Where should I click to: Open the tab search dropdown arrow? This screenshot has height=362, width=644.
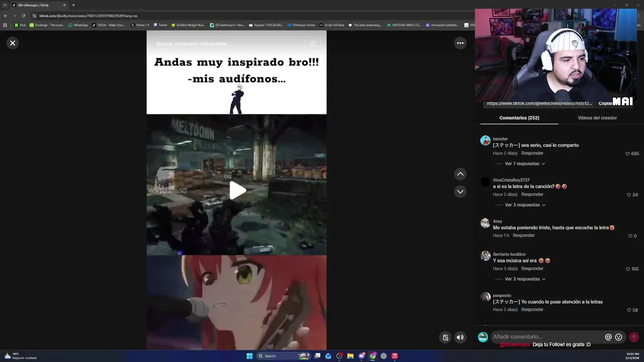[x=5, y=5]
